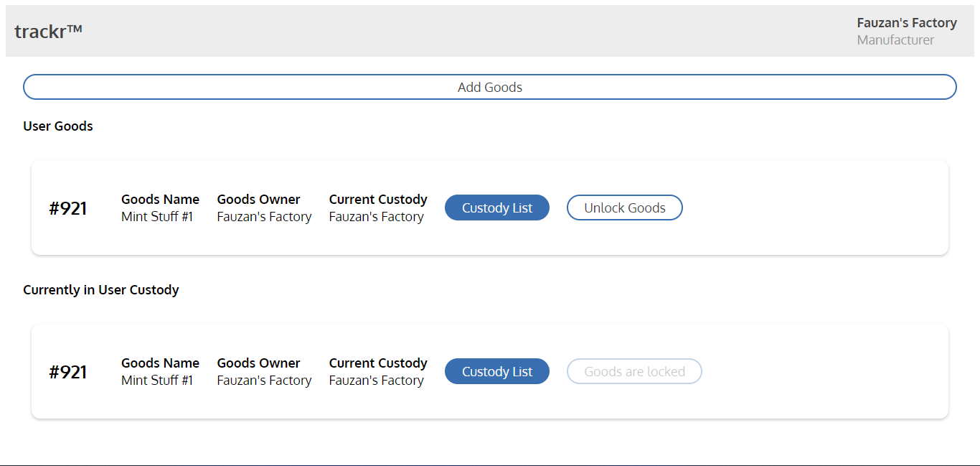Click Goods Owner value in the user custody card
Image resolution: width=980 pixels, height=466 pixels.
[x=264, y=381]
